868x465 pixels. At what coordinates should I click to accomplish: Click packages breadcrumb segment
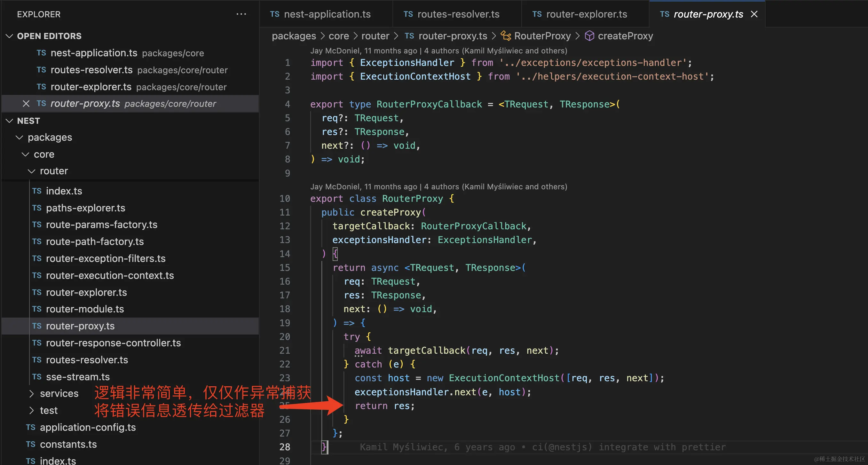[294, 36]
